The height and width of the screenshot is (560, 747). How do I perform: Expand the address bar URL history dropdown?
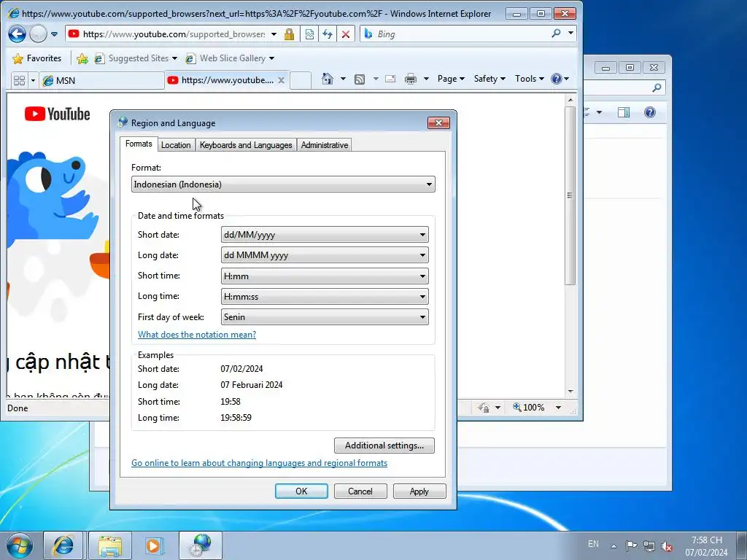click(x=274, y=34)
